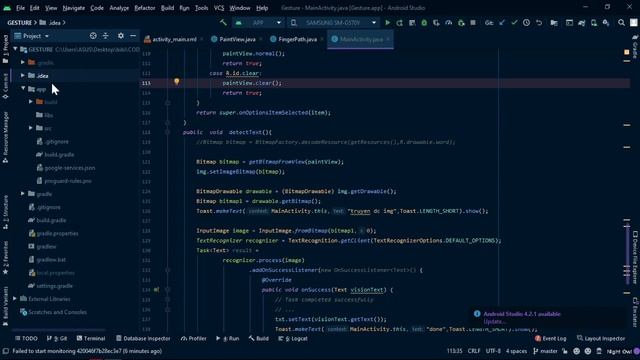
Task: Expand the src folder
Action: [x=31, y=128]
